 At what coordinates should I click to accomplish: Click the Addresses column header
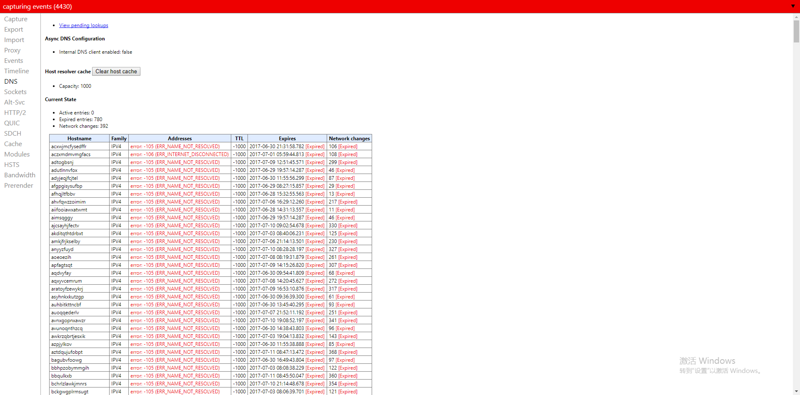[x=180, y=138]
